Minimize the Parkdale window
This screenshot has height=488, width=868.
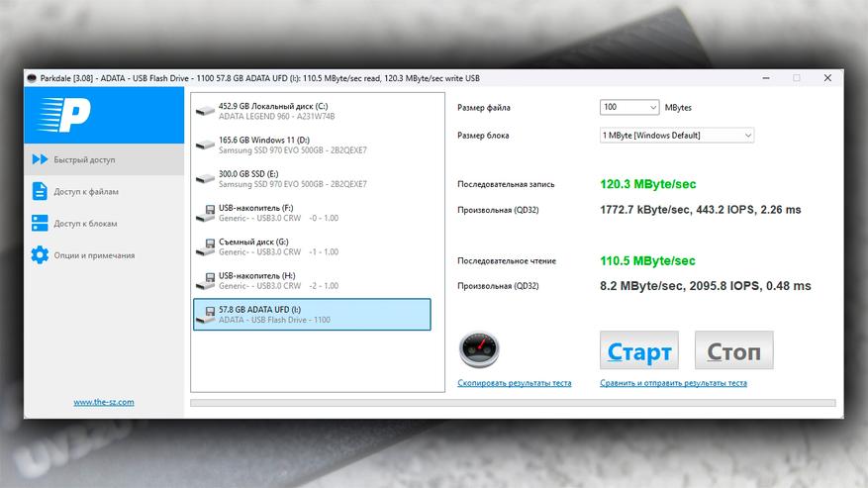click(x=766, y=78)
